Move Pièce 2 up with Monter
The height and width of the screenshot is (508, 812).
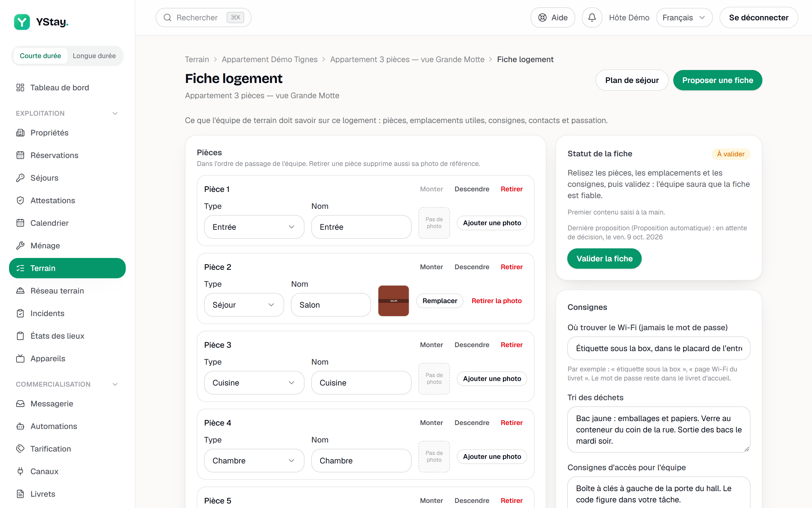tap(431, 267)
